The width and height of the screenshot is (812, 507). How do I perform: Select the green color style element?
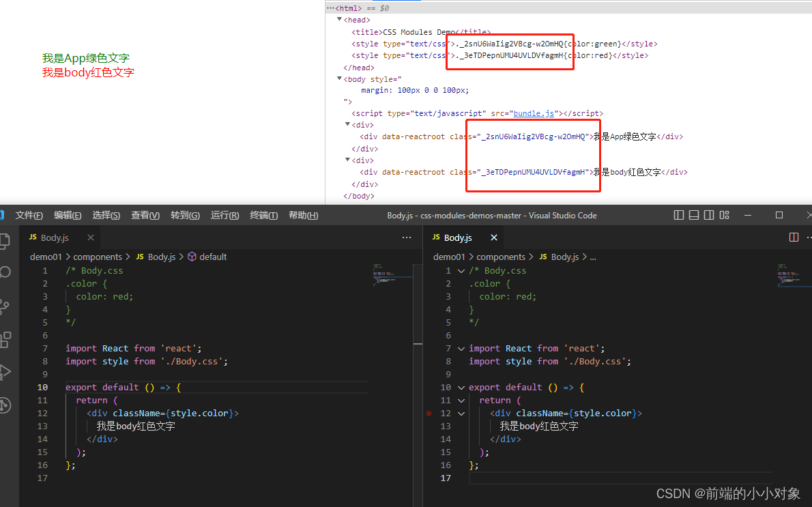coord(504,44)
